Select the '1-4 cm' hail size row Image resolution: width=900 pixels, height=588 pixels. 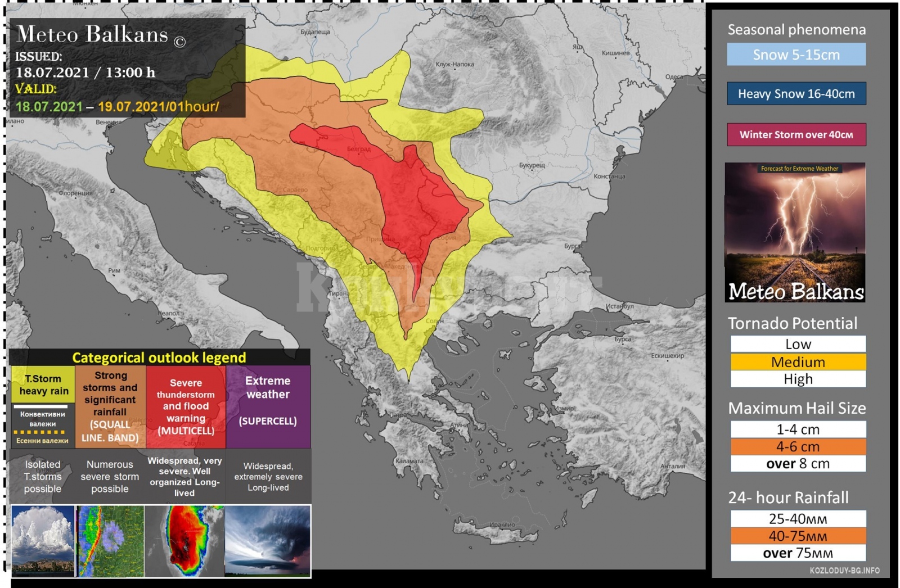tap(798, 429)
